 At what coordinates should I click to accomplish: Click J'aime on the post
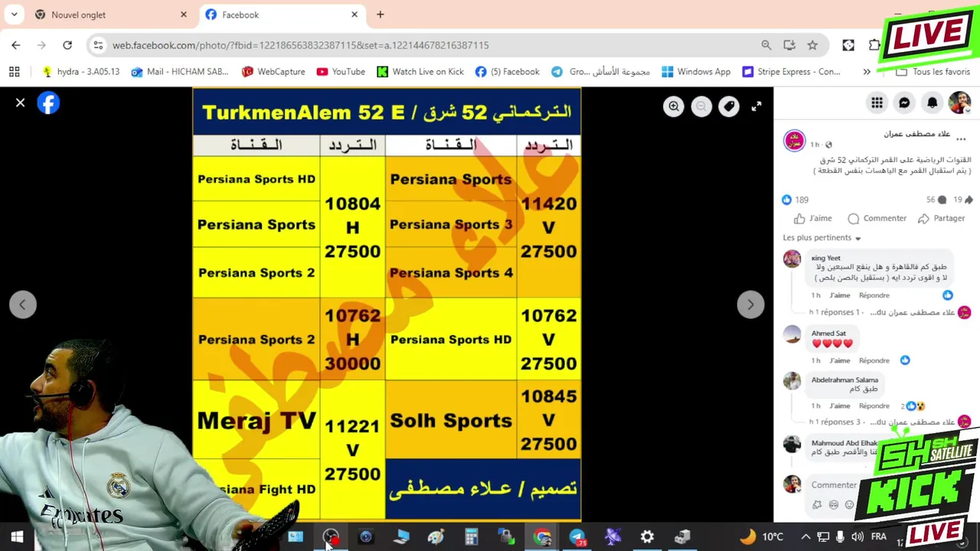click(812, 218)
